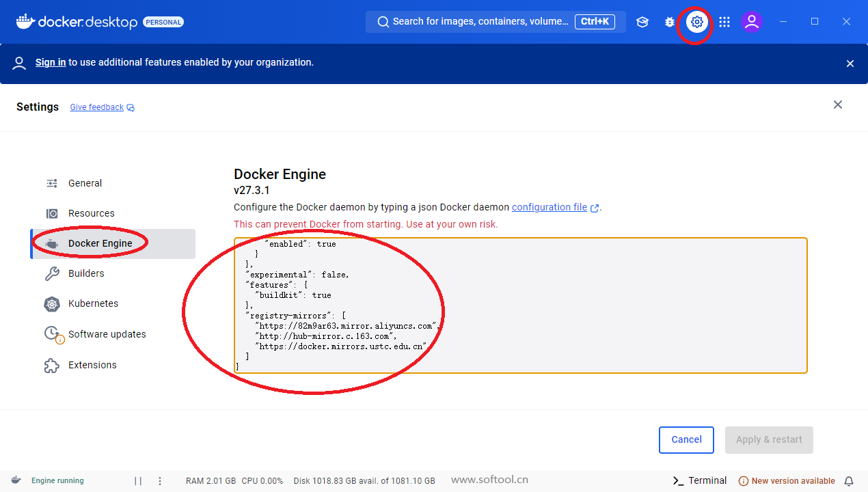The height and width of the screenshot is (492, 868).
Task: Open the Kubernetes settings section
Action: [113, 303]
